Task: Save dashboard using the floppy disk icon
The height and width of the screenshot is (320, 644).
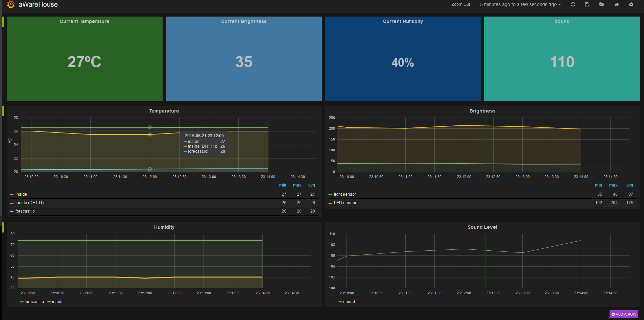Action: 587,4
